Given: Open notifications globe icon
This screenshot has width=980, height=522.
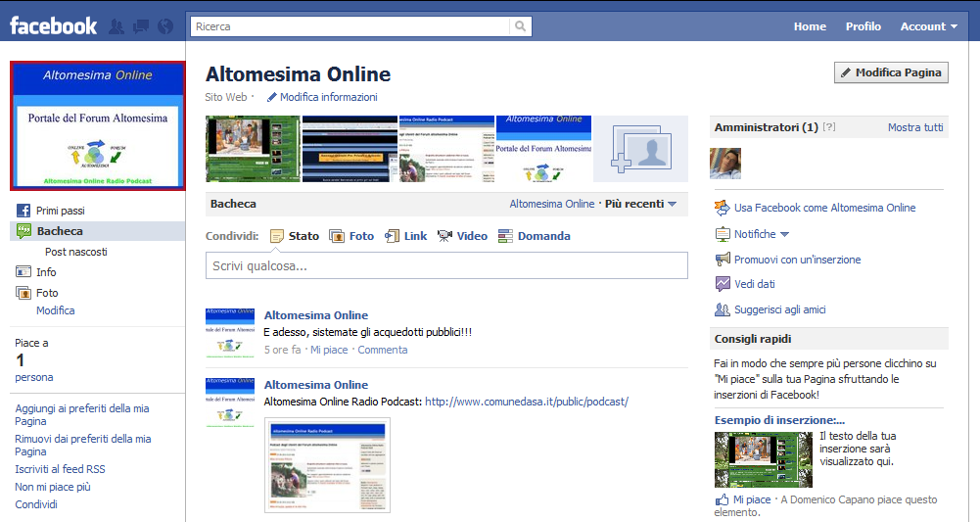Looking at the screenshot, I should click(165, 26).
